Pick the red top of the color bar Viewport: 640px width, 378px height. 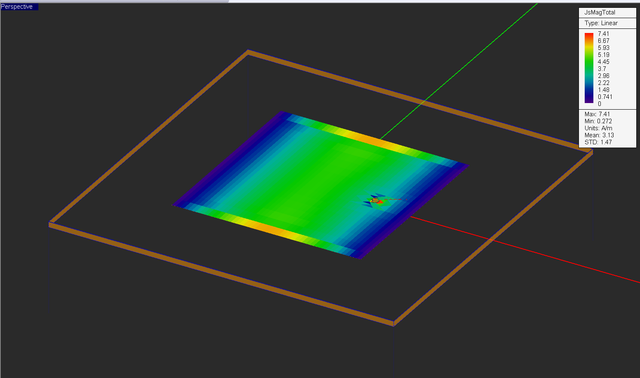click(589, 37)
